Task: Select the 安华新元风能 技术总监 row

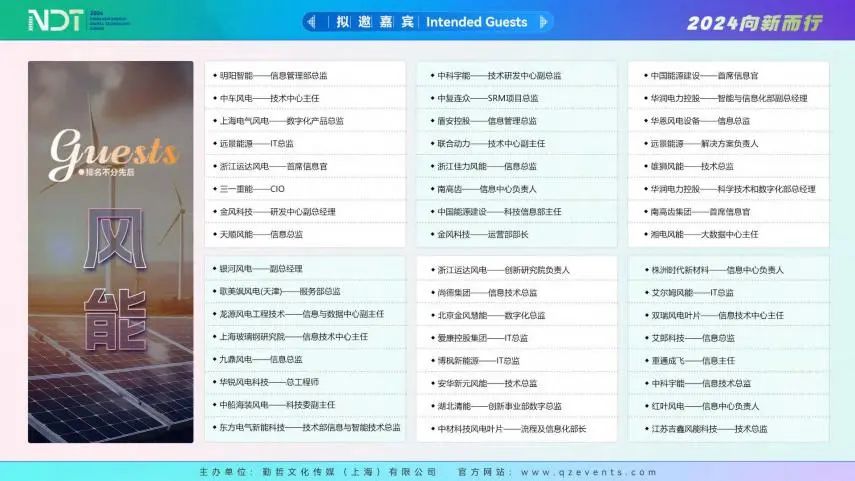Action: point(517,383)
